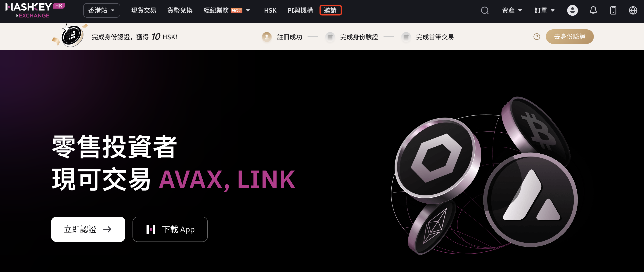
Task: Open notifications bell icon
Action: (x=593, y=10)
